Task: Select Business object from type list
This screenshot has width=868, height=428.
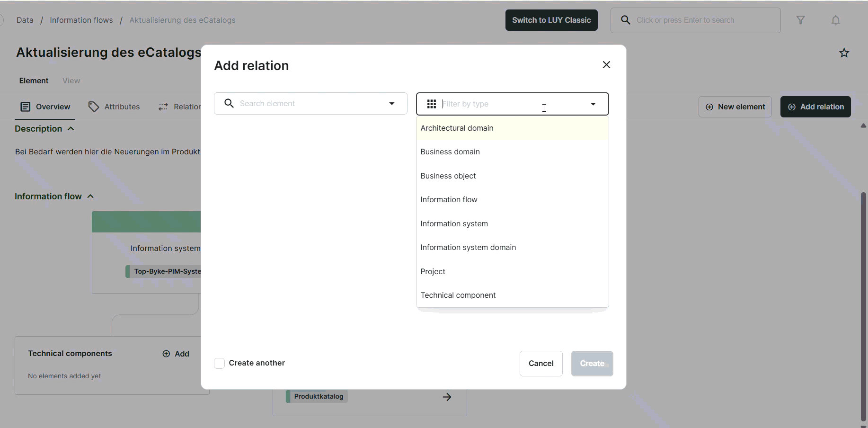Action: (448, 176)
